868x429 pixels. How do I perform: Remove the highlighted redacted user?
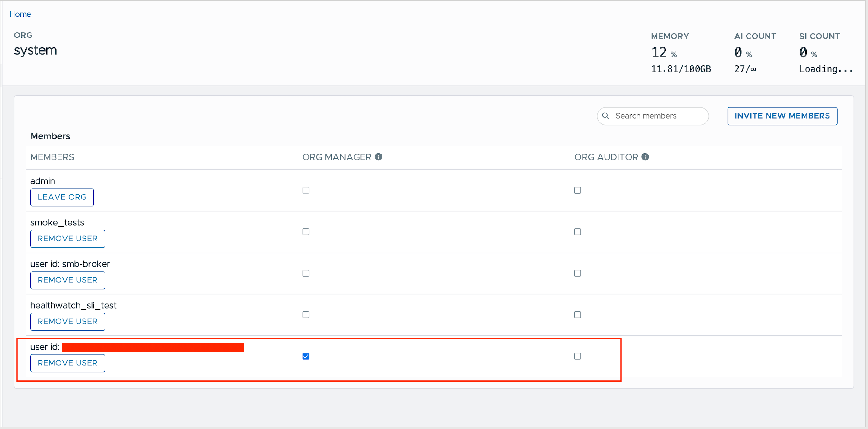68,363
